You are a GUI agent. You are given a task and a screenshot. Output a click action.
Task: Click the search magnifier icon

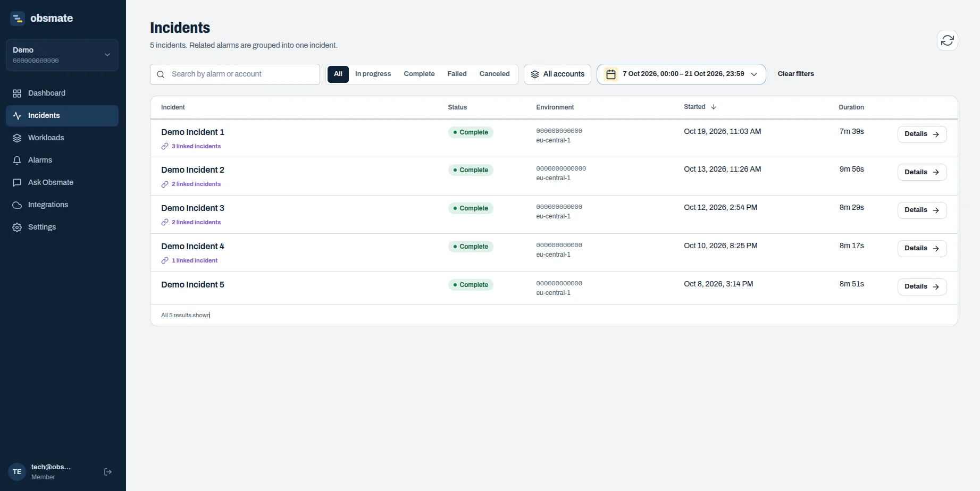click(161, 74)
